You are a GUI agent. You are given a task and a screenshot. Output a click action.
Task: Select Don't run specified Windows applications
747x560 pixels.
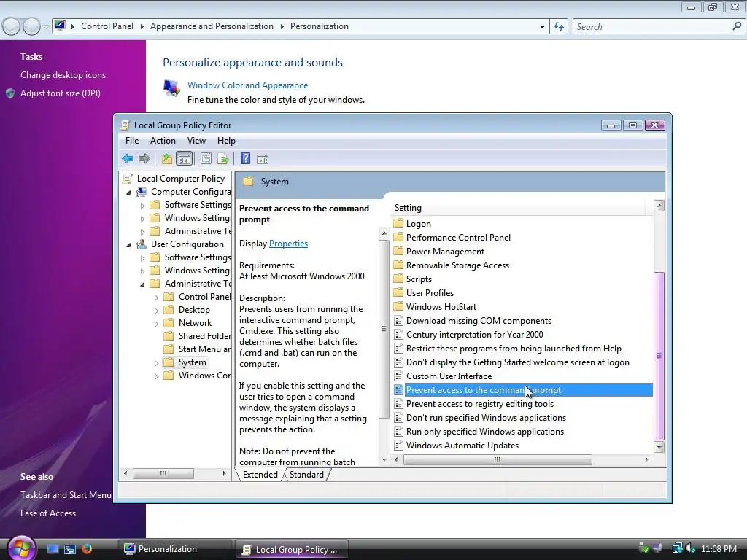click(486, 418)
